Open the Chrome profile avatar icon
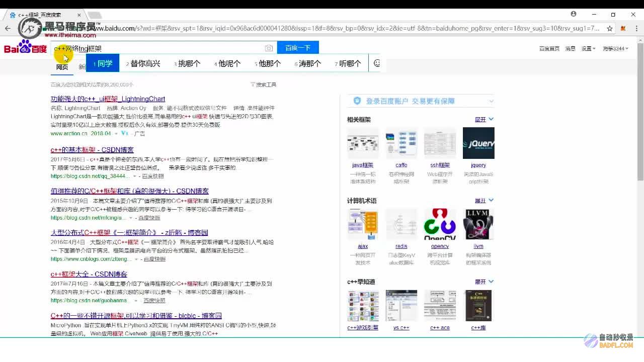 [574, 14]
